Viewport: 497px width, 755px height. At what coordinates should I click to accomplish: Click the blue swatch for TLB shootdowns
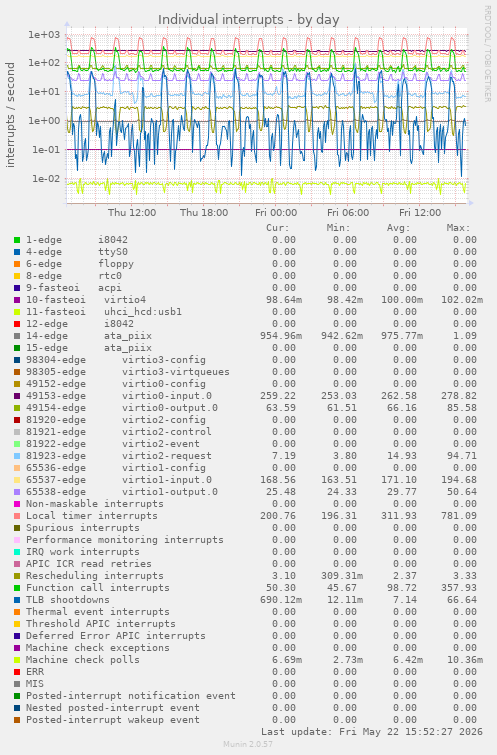coord(17,600)
